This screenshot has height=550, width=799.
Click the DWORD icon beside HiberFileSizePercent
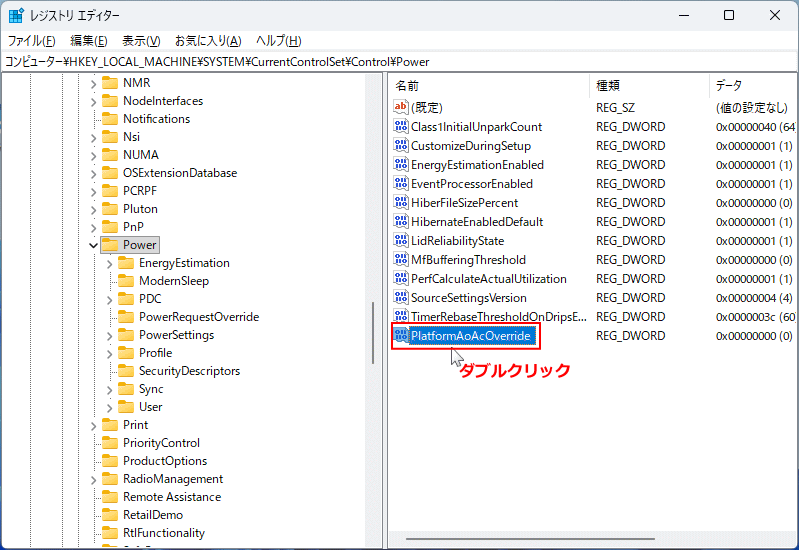401,202
